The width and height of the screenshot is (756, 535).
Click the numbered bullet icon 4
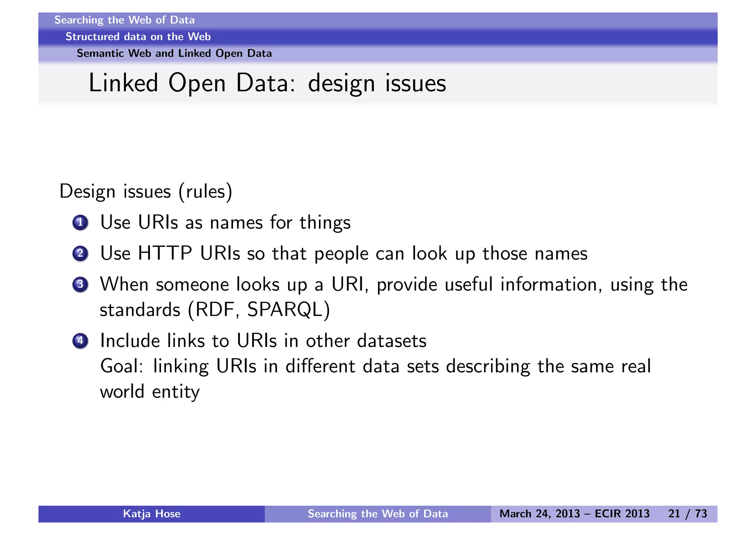coord(80,341)
